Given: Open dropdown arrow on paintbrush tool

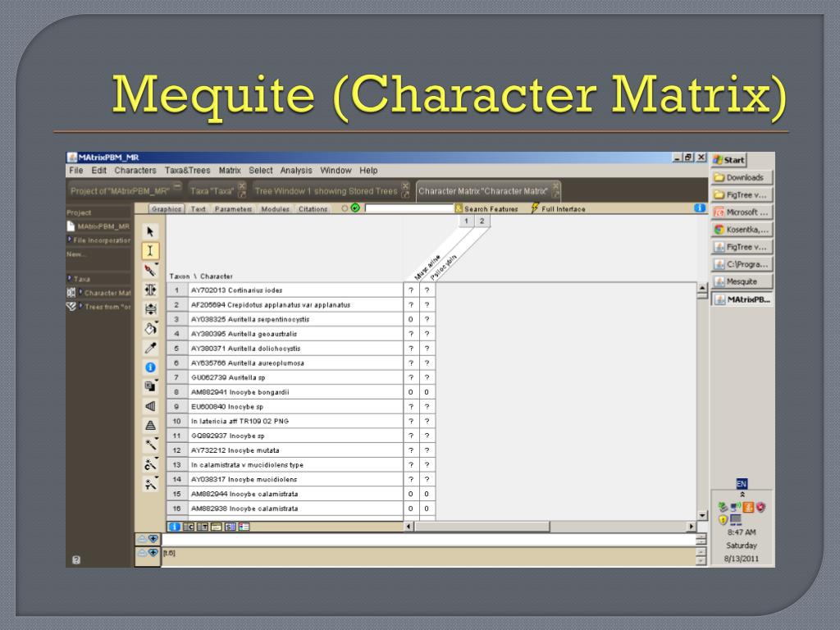Looking at the screenshot, I should coord(157,264).
